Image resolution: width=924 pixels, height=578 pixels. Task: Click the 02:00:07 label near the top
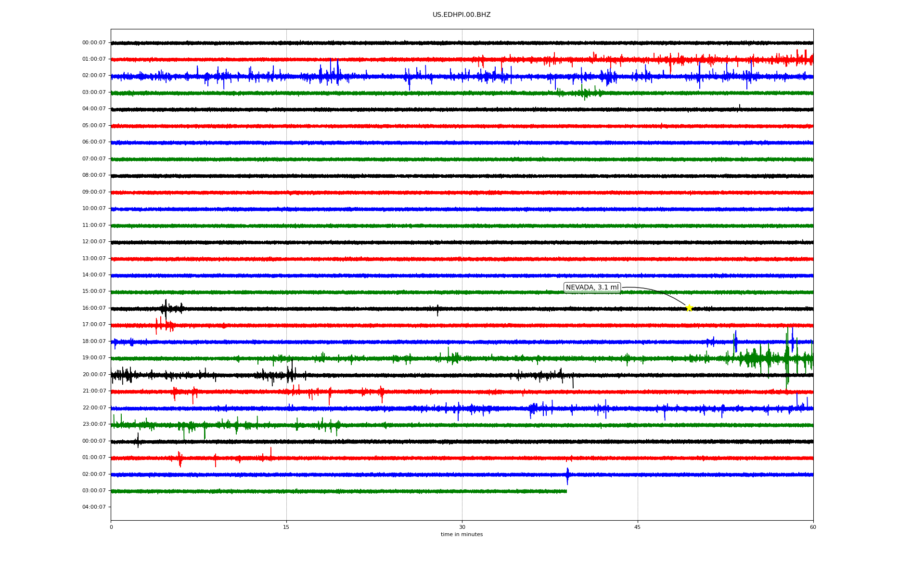(x=94, y=76)
